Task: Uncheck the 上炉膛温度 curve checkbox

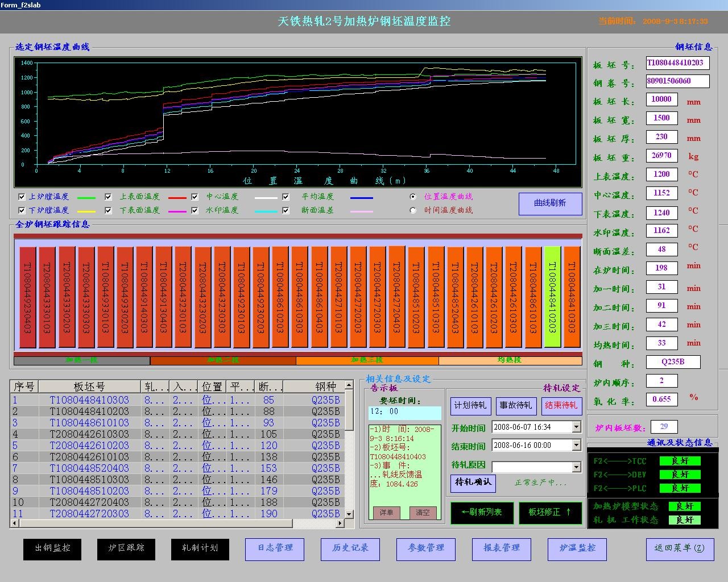Action: [x=22, y=197]
